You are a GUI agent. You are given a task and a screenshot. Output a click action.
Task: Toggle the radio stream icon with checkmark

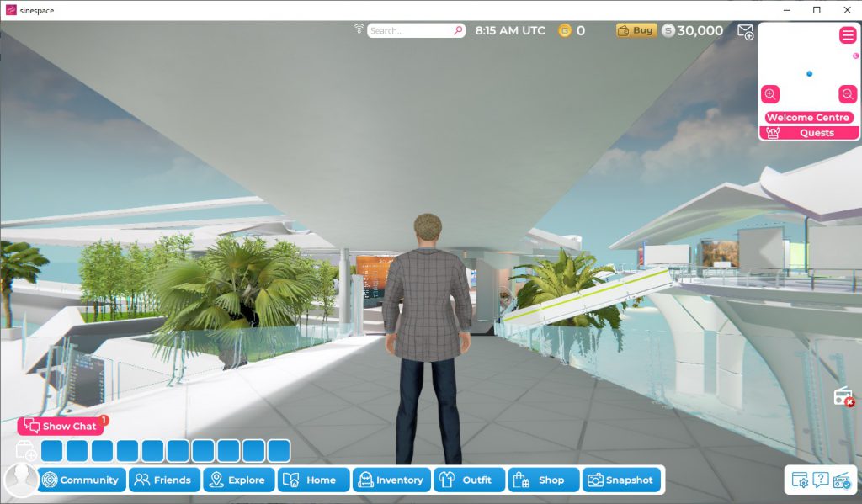coord(841,480)
